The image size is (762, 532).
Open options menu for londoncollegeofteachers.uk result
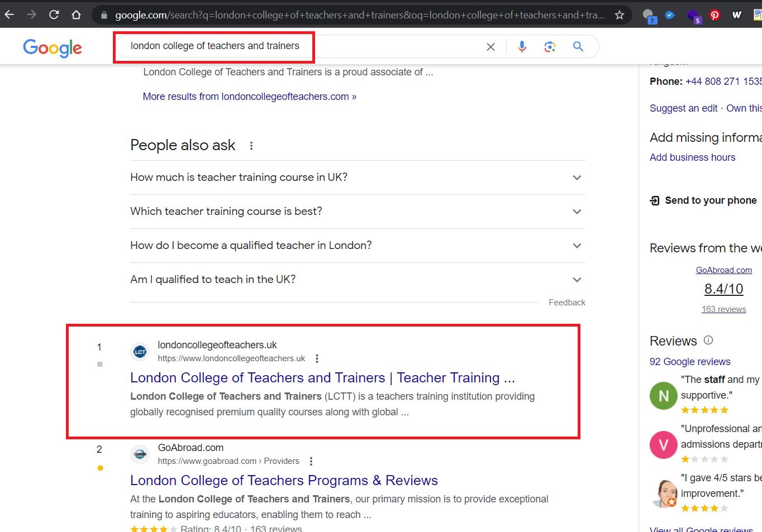pyautogui.click(x=317, y=358)
